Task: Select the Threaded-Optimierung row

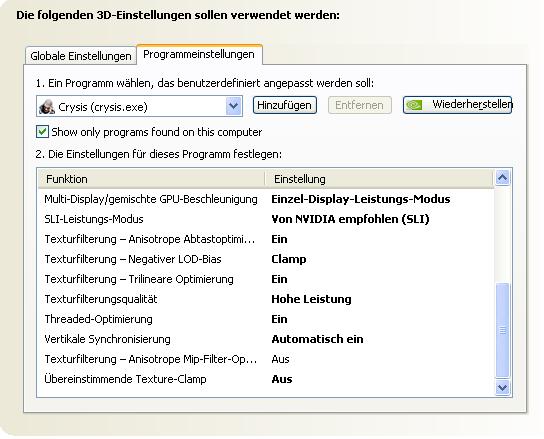Action: 266,319
